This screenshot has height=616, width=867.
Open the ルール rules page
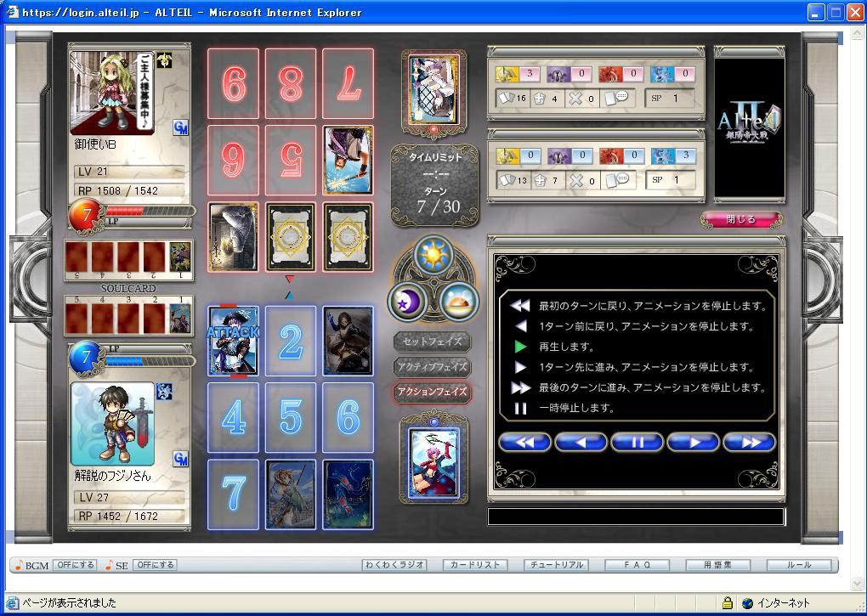click(x=798, y=565)
